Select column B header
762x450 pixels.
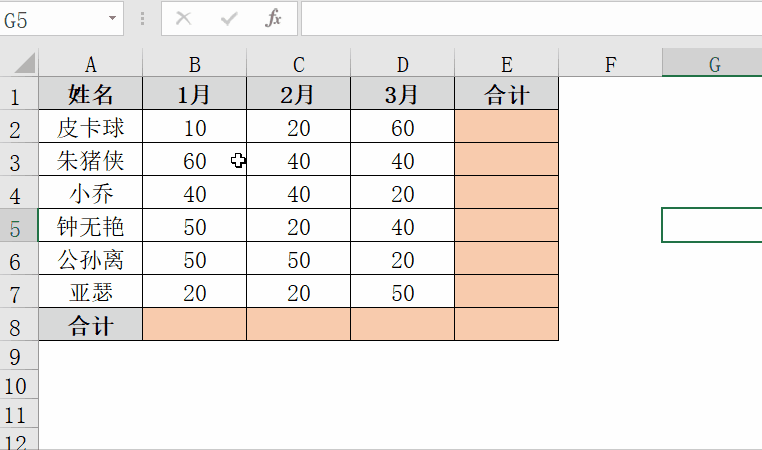(x=195, y=65)
